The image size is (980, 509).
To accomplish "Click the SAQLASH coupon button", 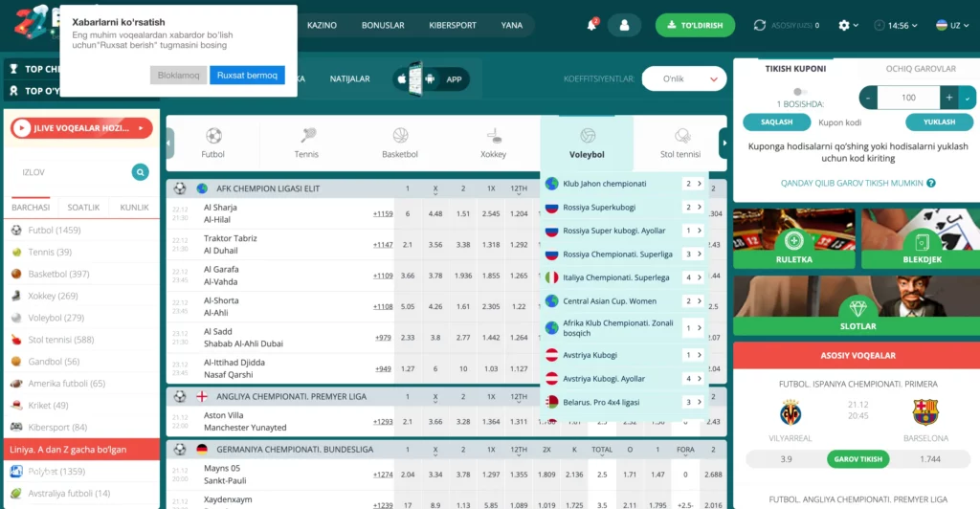I will (x=776, y=122).
